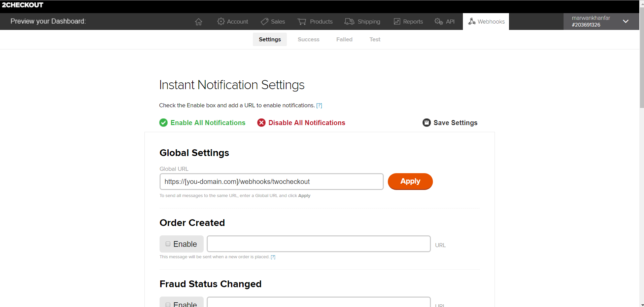Open the [?] help link beside instructions
The image size is (644, 307).
click(319, 105)
